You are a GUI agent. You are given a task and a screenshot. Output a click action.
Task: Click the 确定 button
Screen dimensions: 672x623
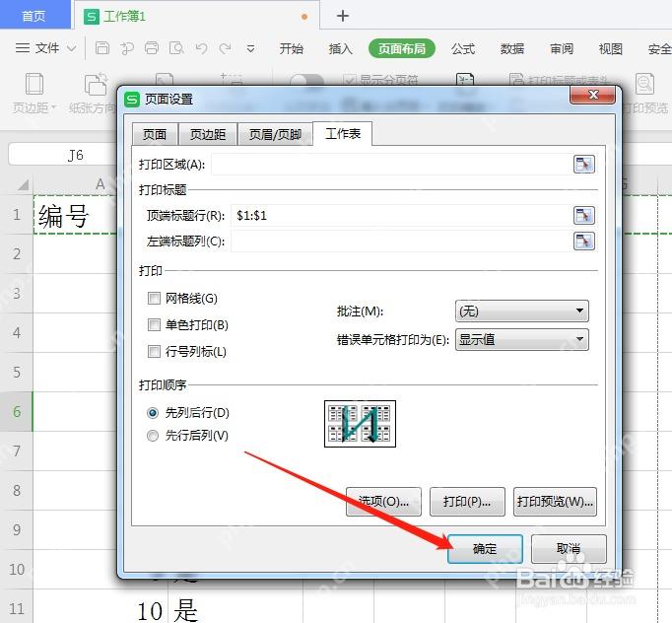coord(485,548)
